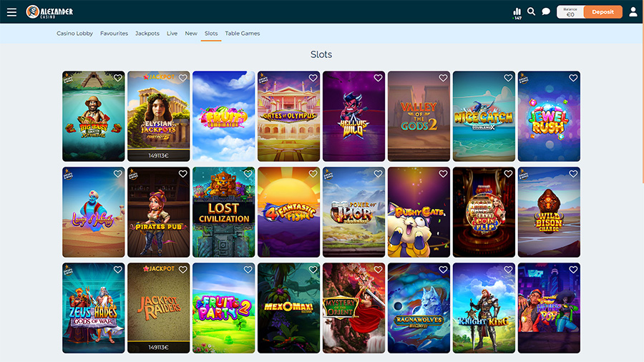Open the chat bubble icon
Screen dimensions: 644x362
[546, 11]
